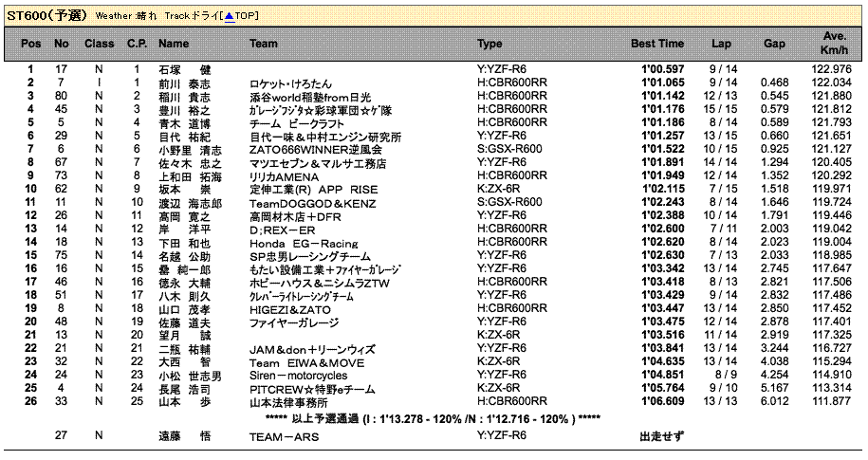868x460 pixels.
Task: Click rider name 石塚 健
Action: tap(185, 70)
